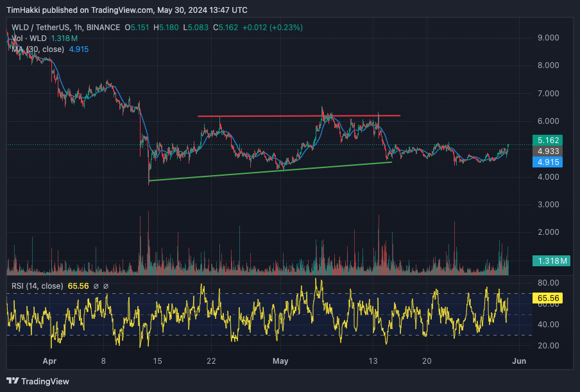580x392 pixels.
Task: Click the yellow 65.56 RSI scale label
Action: tap(549, 298)
